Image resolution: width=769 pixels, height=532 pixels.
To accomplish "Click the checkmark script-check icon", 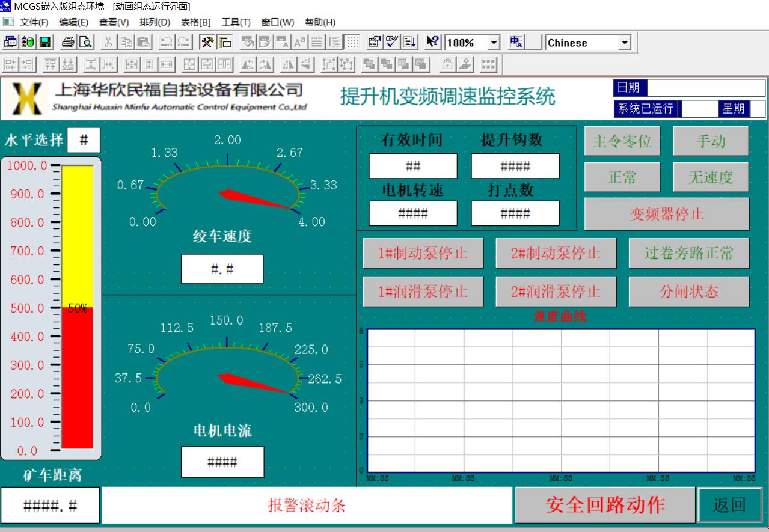I will point(392,43).
